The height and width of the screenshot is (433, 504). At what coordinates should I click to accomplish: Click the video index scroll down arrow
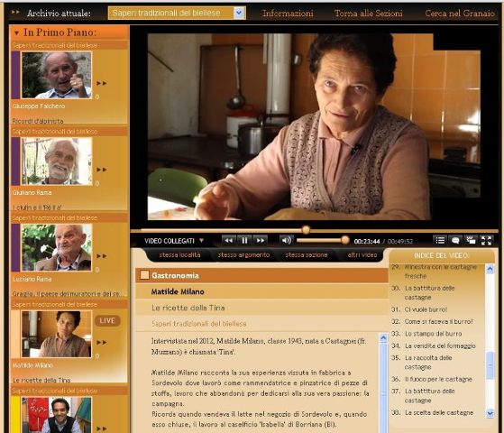coord(490,413)
